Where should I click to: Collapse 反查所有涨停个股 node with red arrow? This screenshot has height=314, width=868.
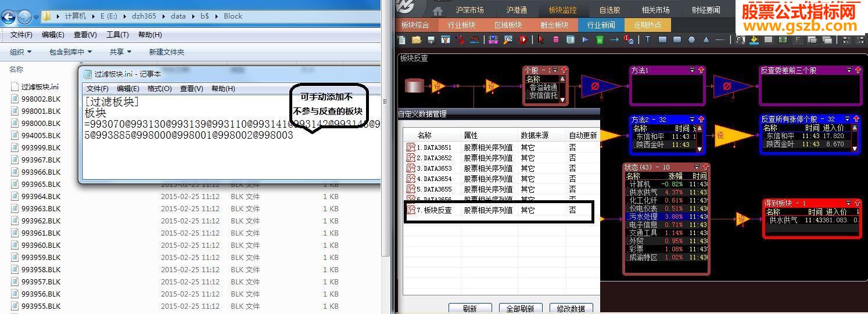click(x=856, y=120)
